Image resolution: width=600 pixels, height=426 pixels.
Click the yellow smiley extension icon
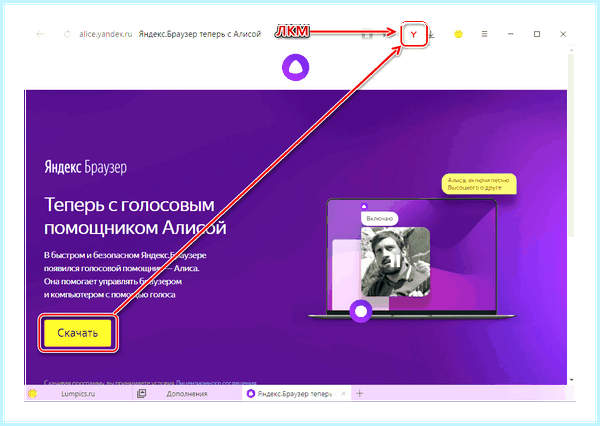(x=458, y=34)
